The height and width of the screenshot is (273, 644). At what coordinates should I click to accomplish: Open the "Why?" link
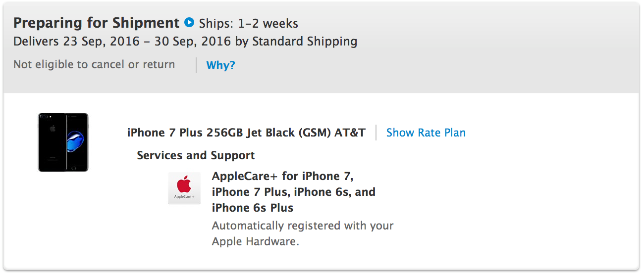220,65
